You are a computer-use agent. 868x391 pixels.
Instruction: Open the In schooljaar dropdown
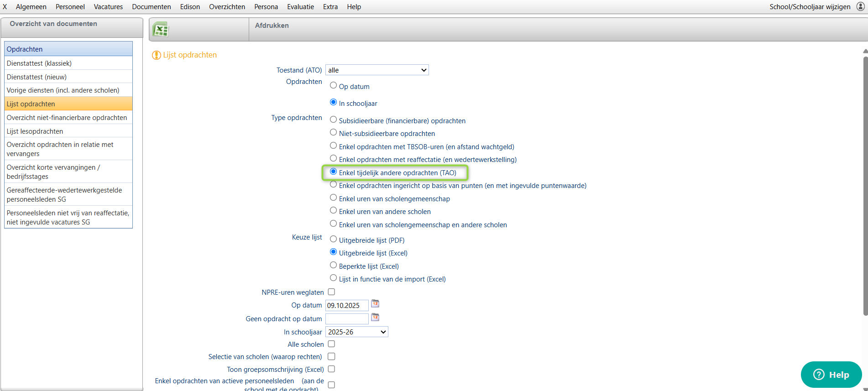tap(357, 332)
